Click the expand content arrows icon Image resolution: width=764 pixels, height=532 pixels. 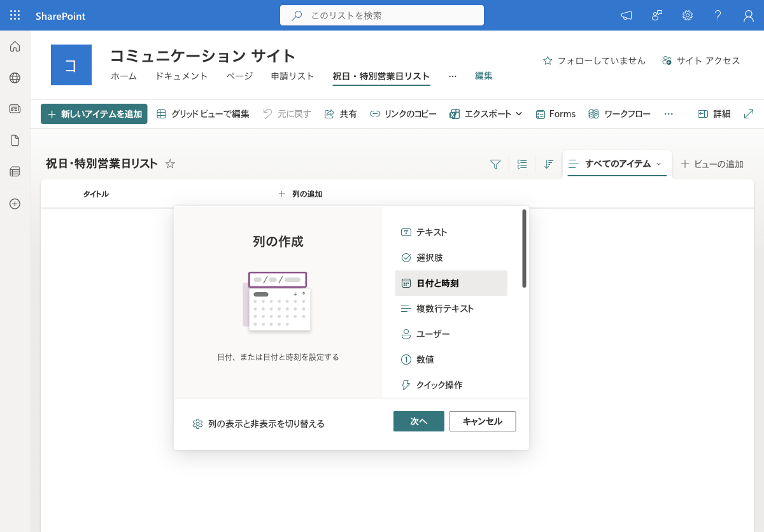click(x=749, y=114)
